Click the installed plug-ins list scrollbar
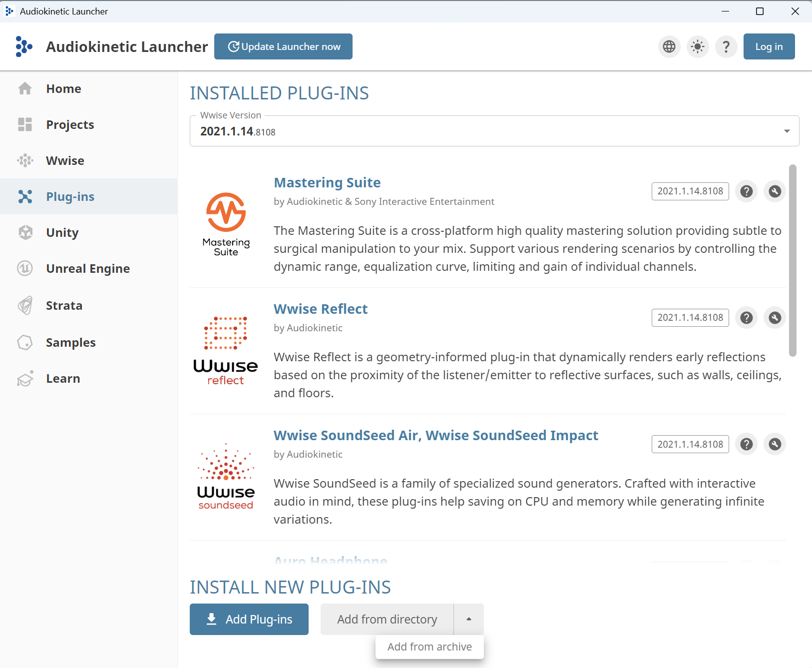 coord(792,260)
